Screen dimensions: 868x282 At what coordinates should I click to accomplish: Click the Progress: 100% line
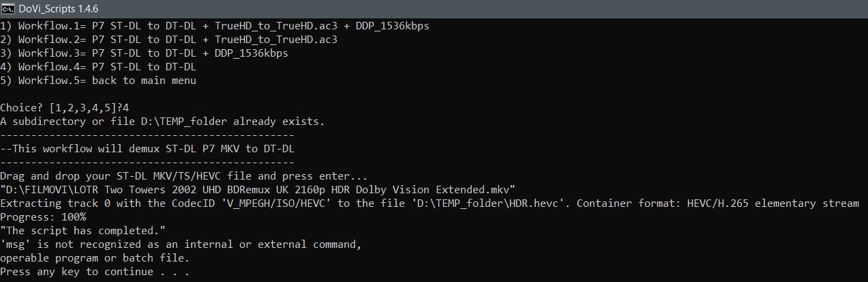pyautogui.click(x=43, y=217)
